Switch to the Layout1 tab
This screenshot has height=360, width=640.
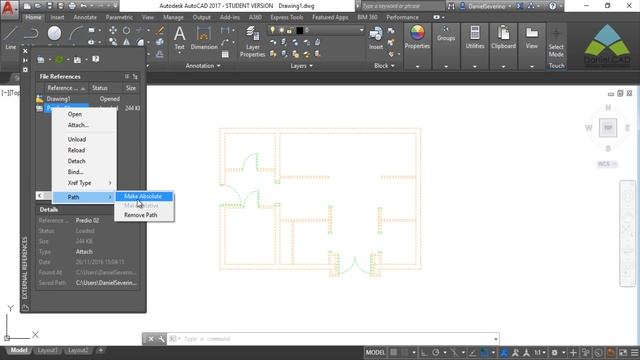click(x=47, y=350)
